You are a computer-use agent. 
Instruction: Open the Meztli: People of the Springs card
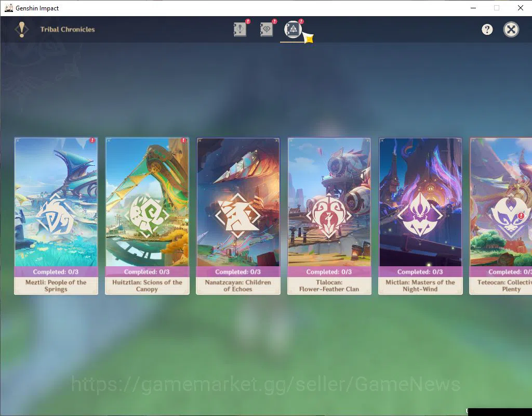point(56,216)
